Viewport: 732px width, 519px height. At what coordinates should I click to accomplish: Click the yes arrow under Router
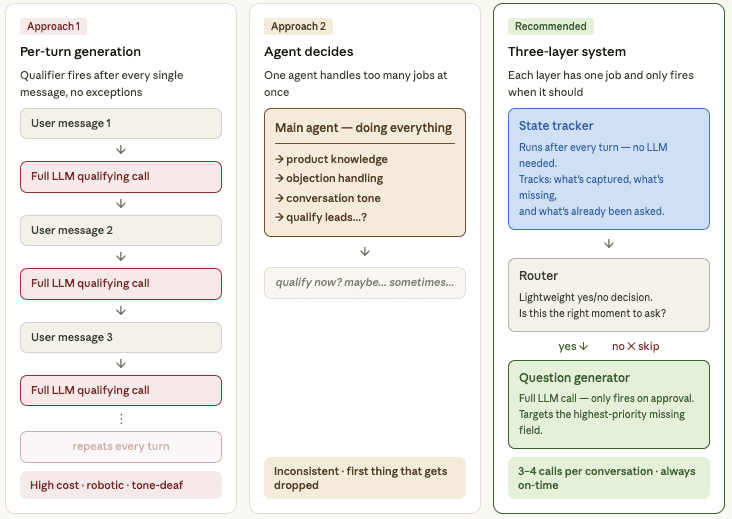[584, 346]
